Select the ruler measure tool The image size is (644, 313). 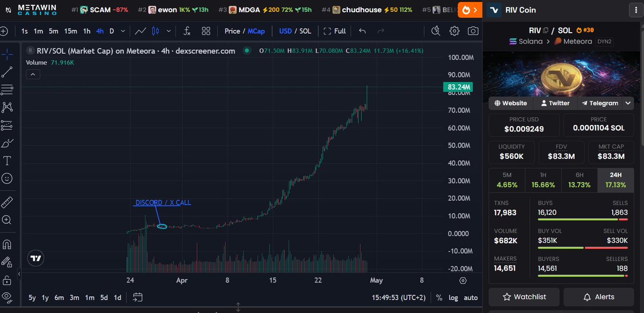(x=7, y=202)
